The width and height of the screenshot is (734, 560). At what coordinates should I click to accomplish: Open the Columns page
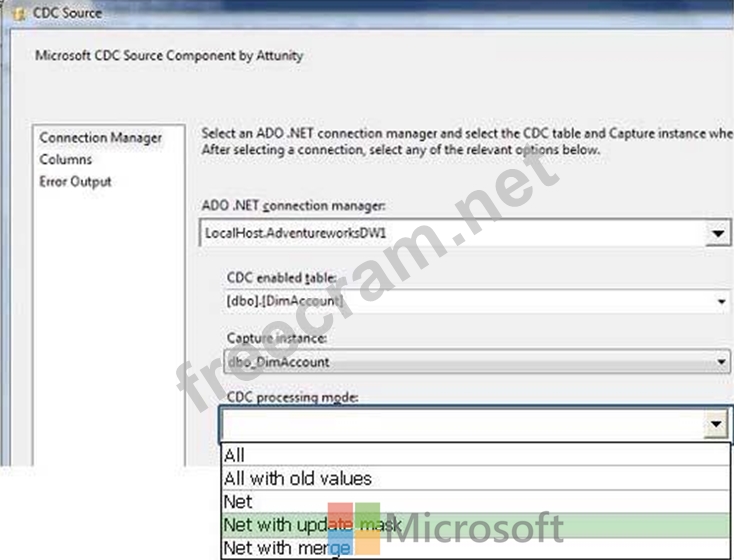pos(66,159)
